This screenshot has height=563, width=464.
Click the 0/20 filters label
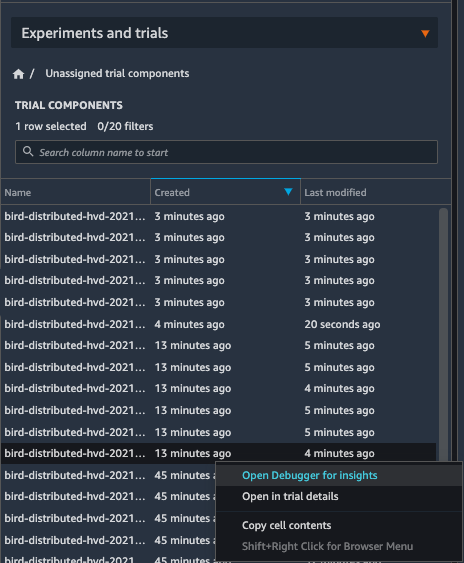click(x=125, y=126)
